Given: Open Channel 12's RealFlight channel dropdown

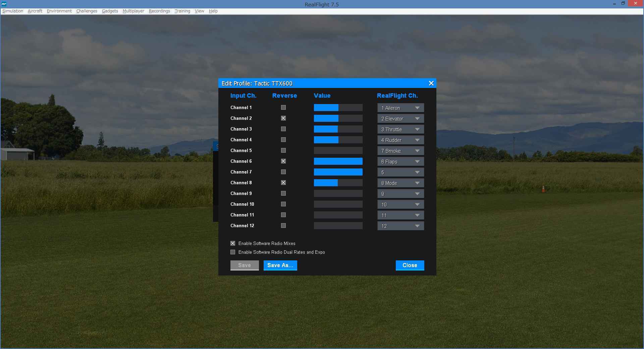Looking at the screenshot, I should point(400,226).
